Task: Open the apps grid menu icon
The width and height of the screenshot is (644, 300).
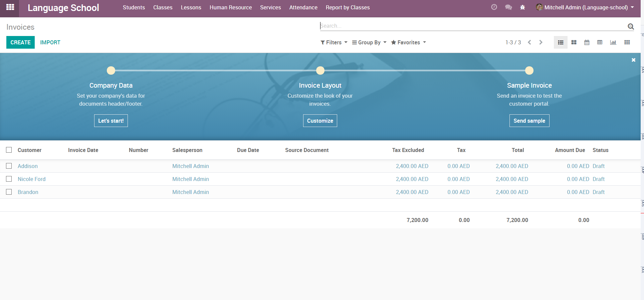Action: point(10,7)
